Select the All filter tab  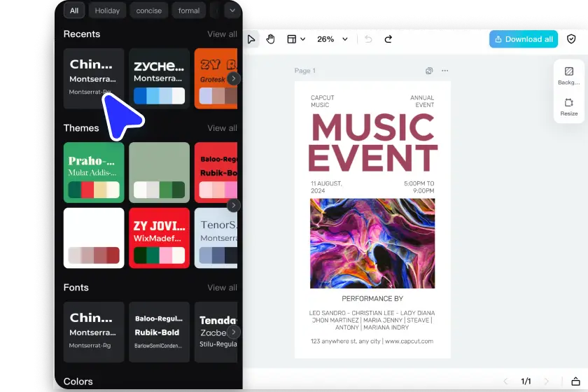point(74,10)
